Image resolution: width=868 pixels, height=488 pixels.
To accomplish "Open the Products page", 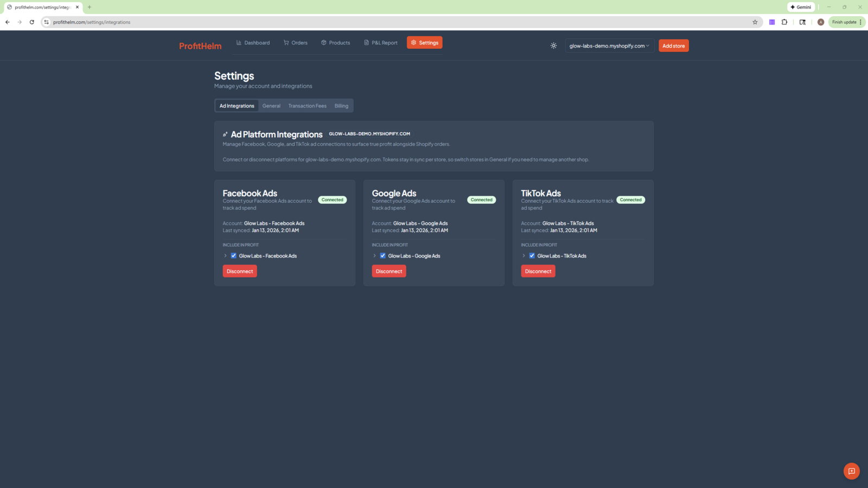I will tap(335, 43).
